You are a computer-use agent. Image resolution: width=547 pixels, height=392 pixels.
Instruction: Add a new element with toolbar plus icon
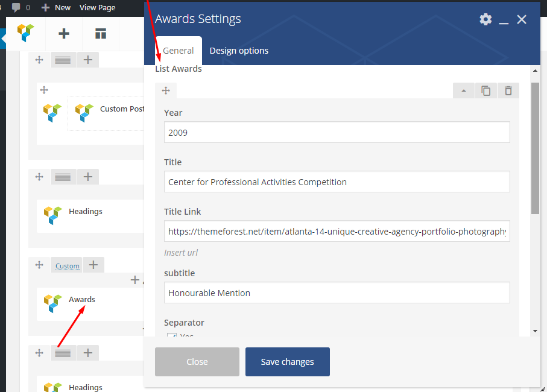click(64, 34)
